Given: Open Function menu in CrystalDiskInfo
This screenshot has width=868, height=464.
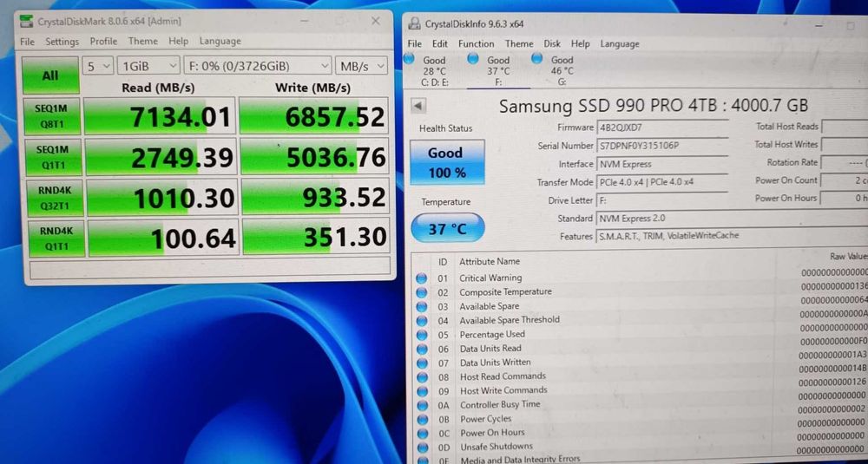Looking at the screenshot, I should coord(476,43).
